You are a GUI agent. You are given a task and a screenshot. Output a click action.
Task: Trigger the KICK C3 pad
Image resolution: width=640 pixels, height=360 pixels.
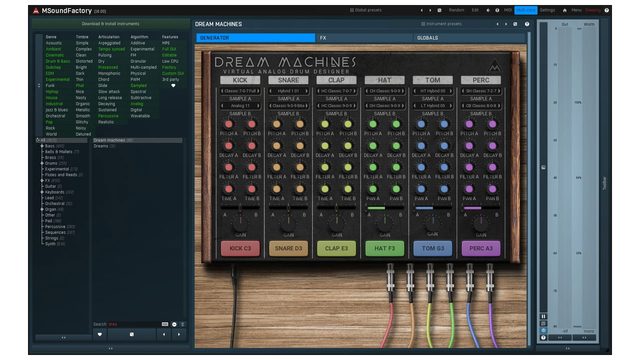pos(240,248)
